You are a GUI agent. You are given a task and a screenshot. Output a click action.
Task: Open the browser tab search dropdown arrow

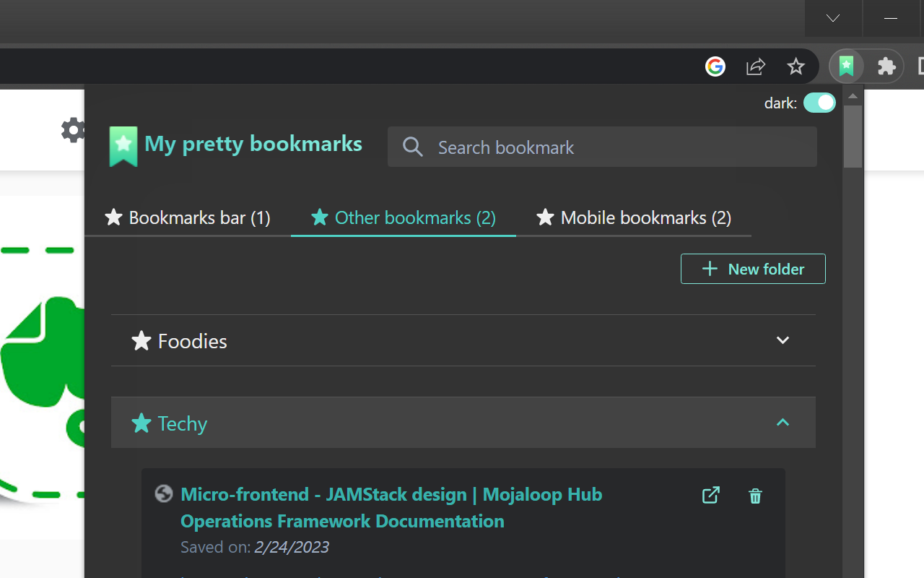pos(833,19)
